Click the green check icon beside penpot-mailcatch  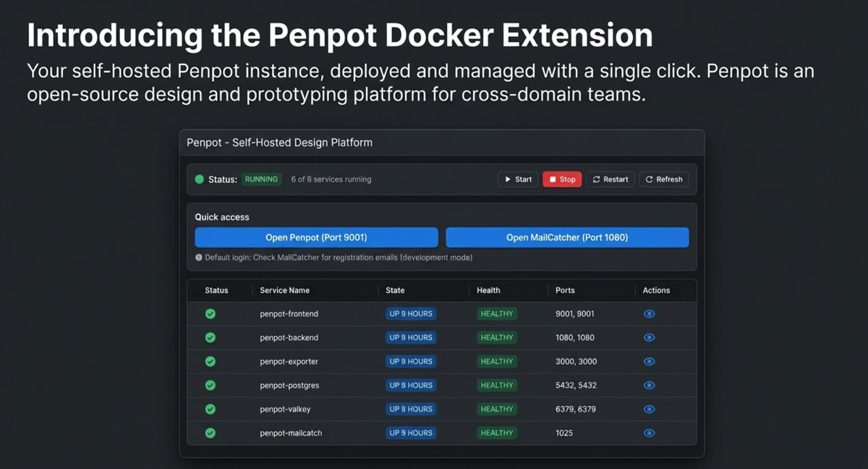click(x=210, y=433)
